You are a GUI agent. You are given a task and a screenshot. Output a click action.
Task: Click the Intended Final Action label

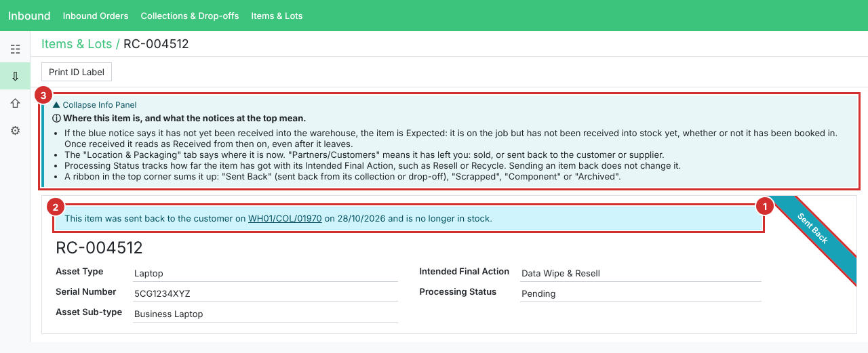tap(465, 272)
